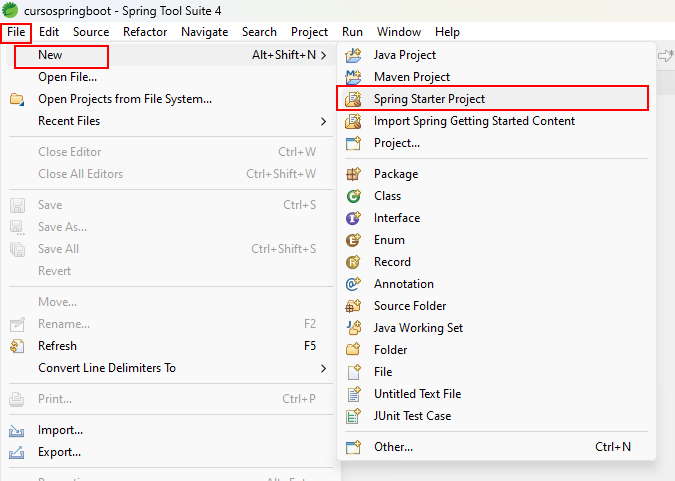Open the Help menu
675x481 pixels.
click(447, 32)
